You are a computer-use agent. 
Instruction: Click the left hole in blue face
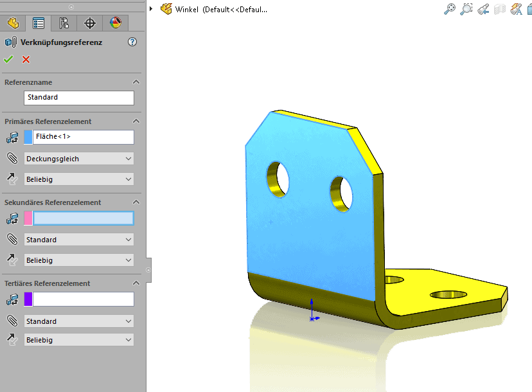coord(278,179)
